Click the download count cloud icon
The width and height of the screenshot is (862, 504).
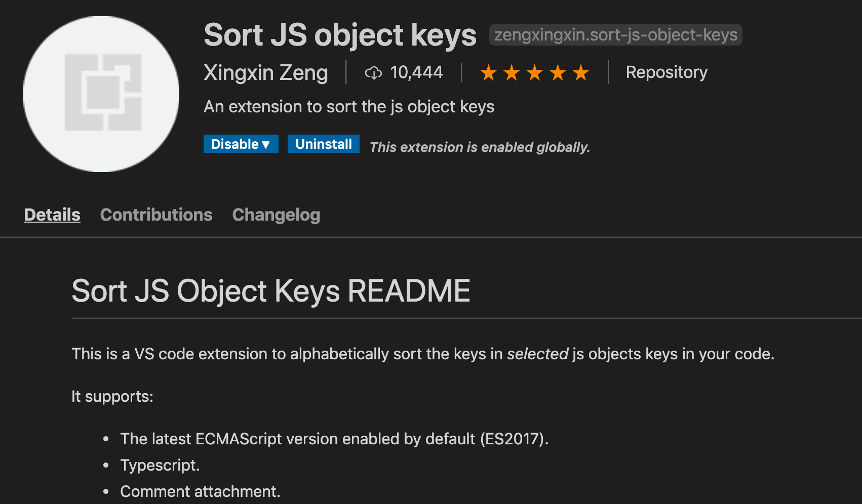(373, 72)
